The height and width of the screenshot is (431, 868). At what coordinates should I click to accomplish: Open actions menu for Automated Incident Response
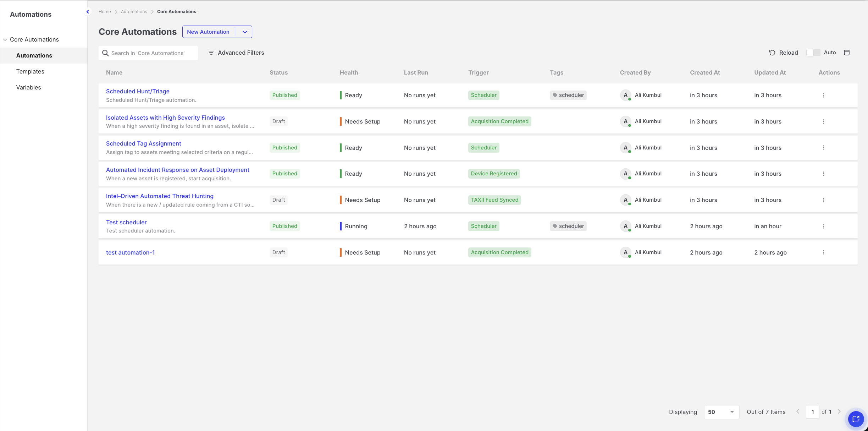click(824, 174)
